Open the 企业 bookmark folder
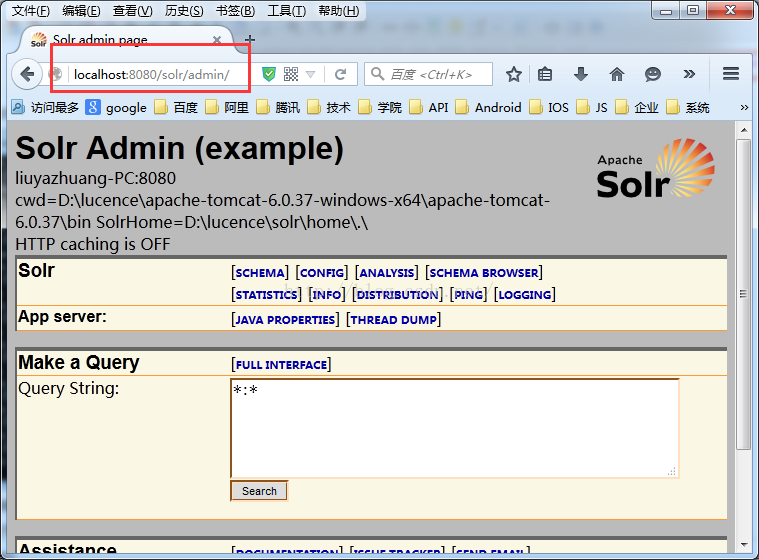 [637, 107]
